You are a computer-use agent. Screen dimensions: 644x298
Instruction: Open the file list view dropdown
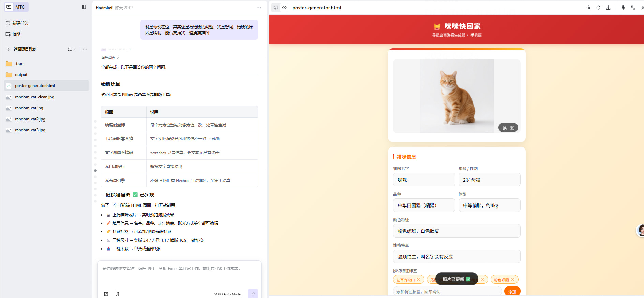[x=72, y=49]
